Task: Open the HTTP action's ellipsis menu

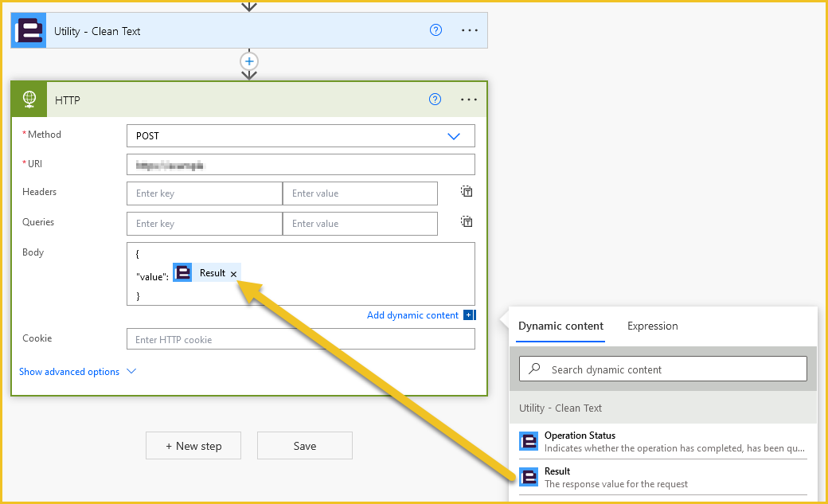Action: [x=468, y=99]
